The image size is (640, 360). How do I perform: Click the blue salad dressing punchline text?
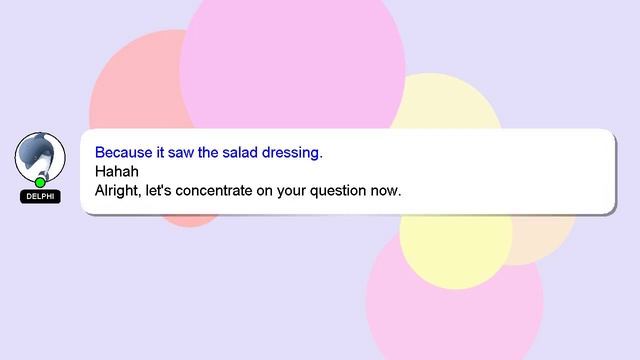pyautogui.click(x=209, y=152)
